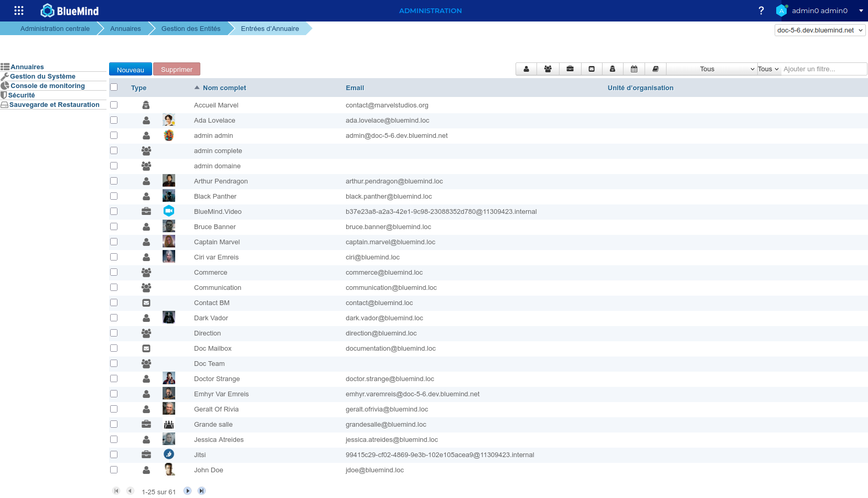The width and height of the screenshot is (868, 498).
Task: Open Gestion du Système sidebar menu
Action: point(42,77)
